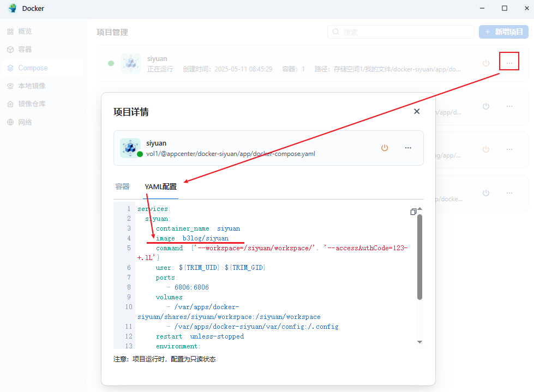The height and width of the screenshot is (392, 534).
Task: Click the compose file path under siyuan in dialog
Action: coord(231,154)
